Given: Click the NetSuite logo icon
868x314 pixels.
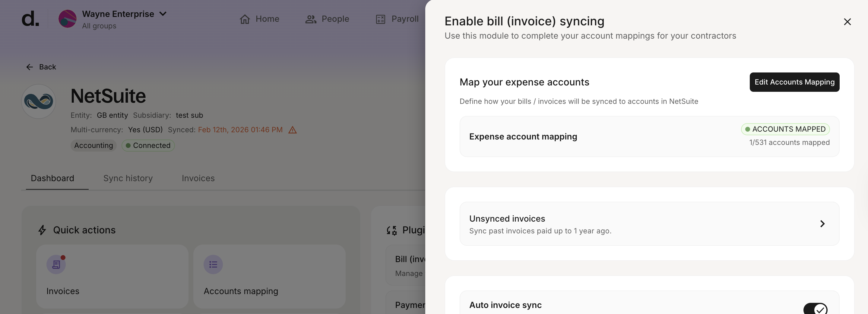Looking at the screenshot, I should (x=39, y=101).
